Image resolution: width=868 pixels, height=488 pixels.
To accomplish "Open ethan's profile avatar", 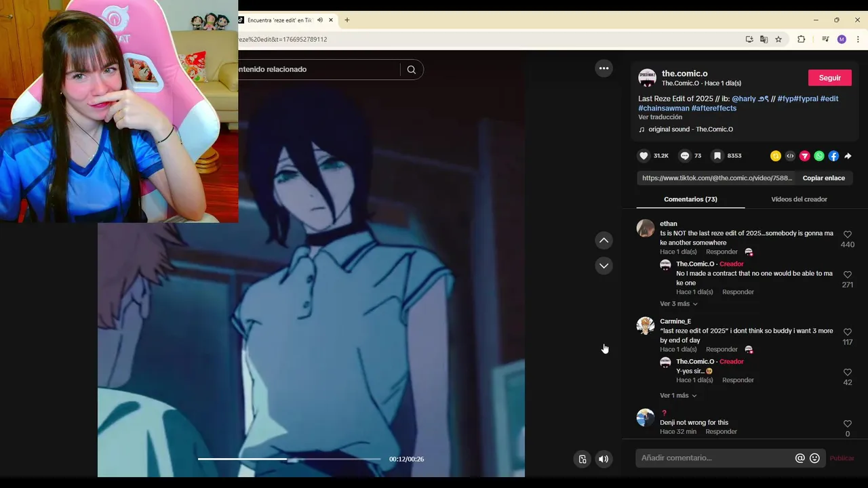I will click(645, 228).
